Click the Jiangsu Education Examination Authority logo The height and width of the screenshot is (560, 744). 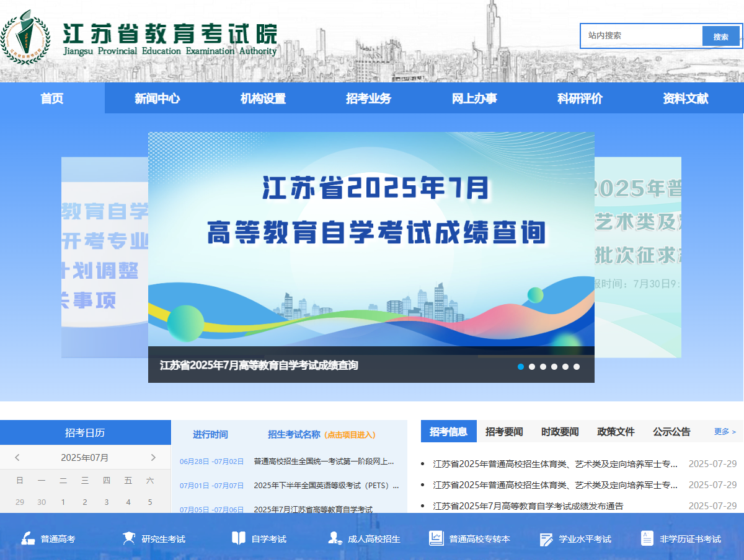click(x=25, y=37)
